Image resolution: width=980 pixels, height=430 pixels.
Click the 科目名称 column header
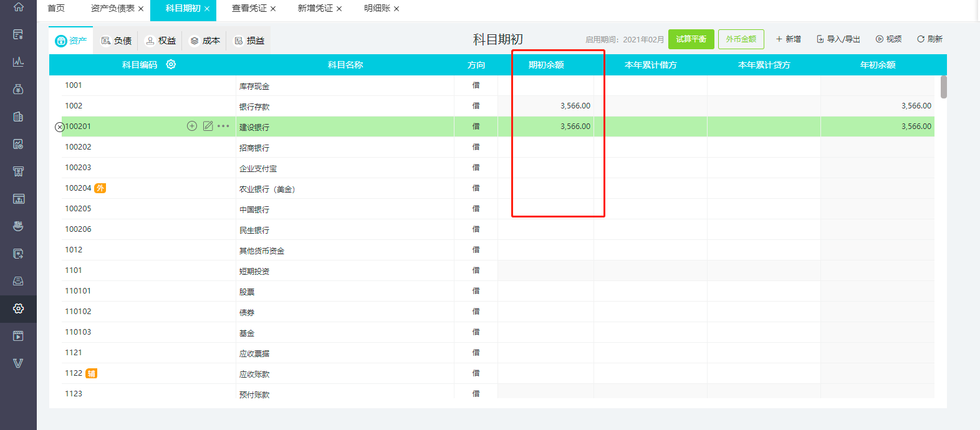coord(345,65)
